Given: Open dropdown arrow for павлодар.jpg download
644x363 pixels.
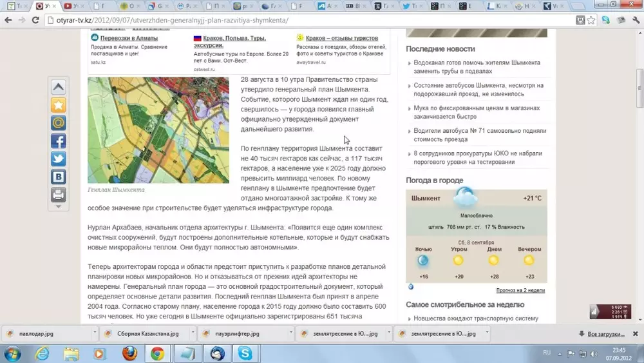Looking at the screenshot, I should (x=95, y=333).
